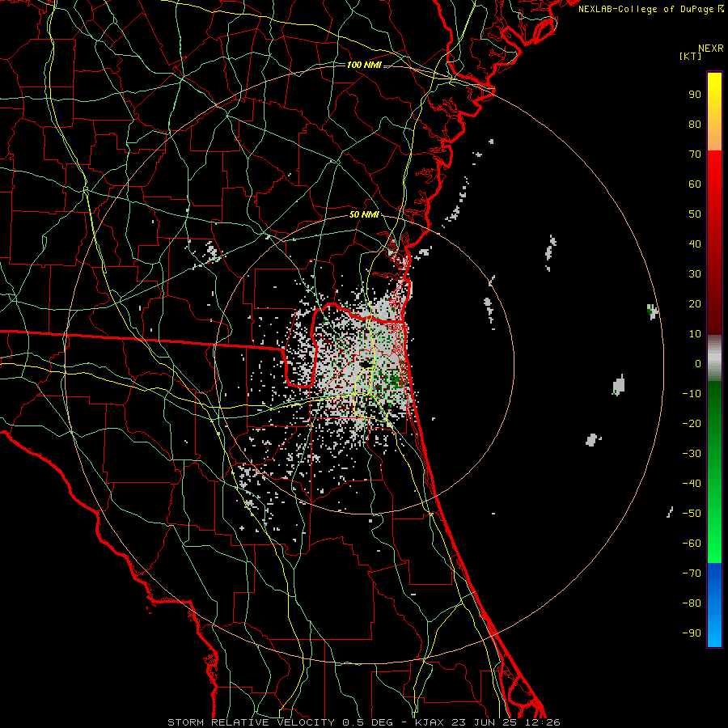Click the -80 value on velocity scale

692,603
